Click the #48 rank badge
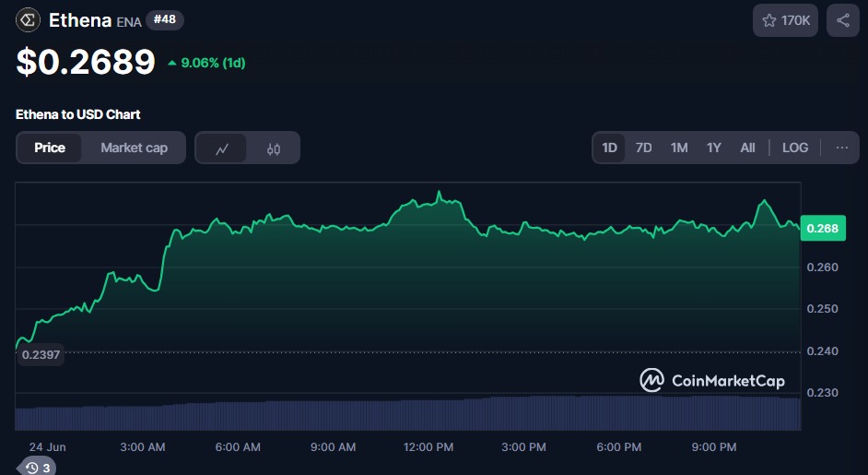 pos(164,20)
